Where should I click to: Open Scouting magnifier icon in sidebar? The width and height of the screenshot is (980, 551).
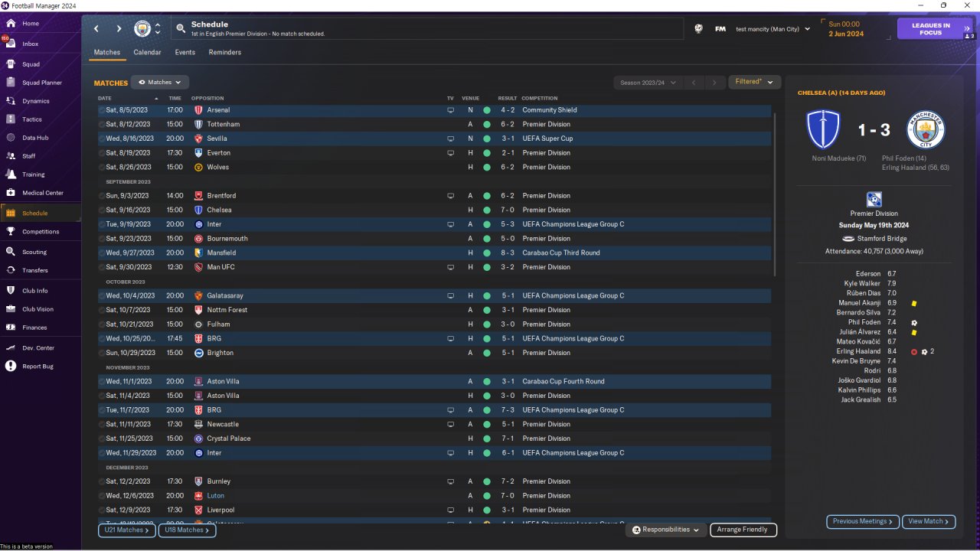[11, 252]
